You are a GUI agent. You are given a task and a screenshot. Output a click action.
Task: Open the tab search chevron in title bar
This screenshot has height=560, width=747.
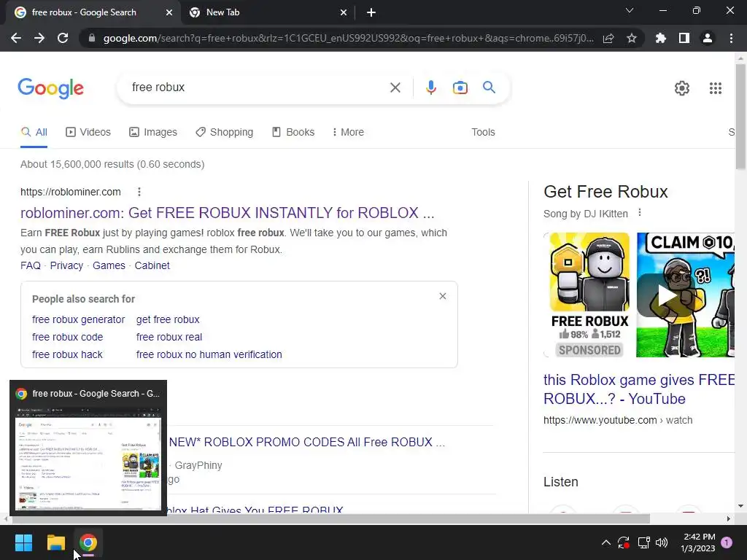tap(630, 10)
